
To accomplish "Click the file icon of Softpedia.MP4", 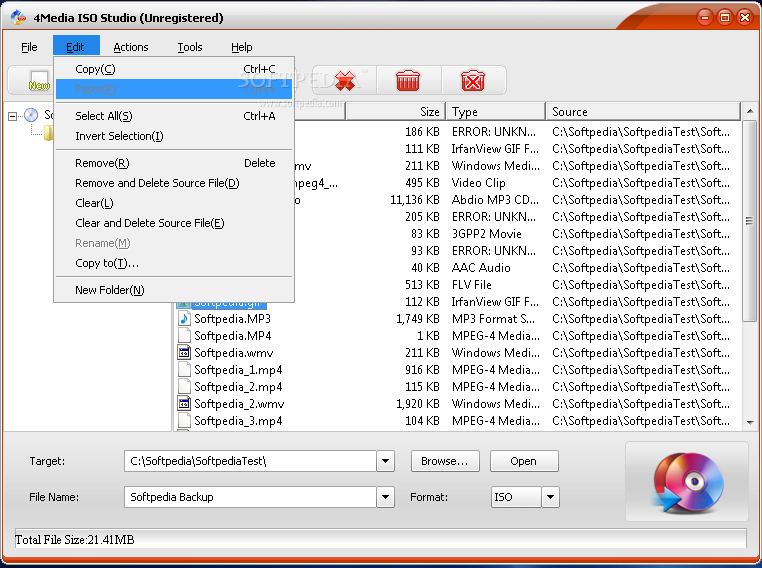I will 184,336.
